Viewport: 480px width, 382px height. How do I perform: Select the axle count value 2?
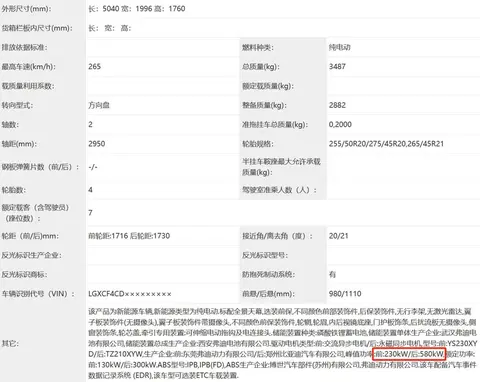click(90, 124)
